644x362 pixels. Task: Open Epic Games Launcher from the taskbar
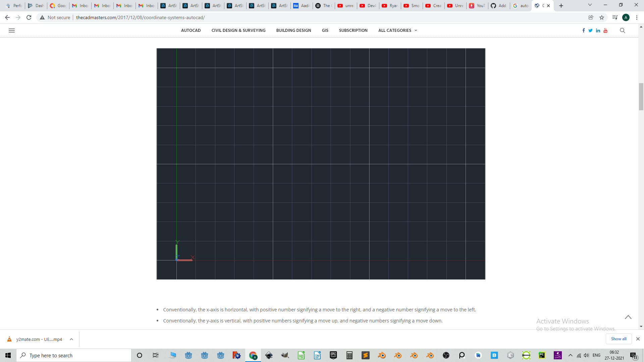pos(333,355)
